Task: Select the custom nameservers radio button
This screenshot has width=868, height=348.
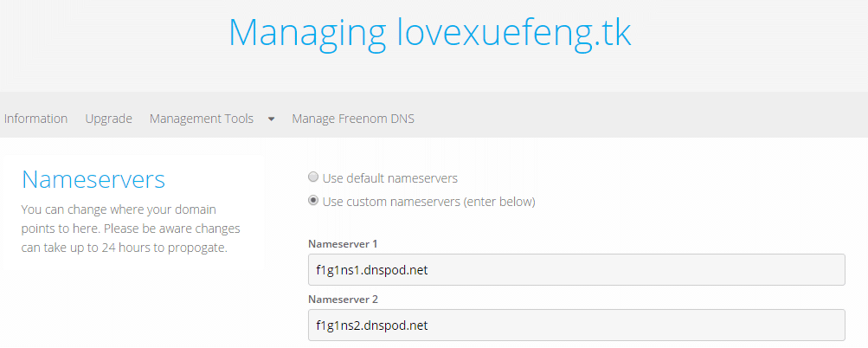Action: tap(313, 201)
